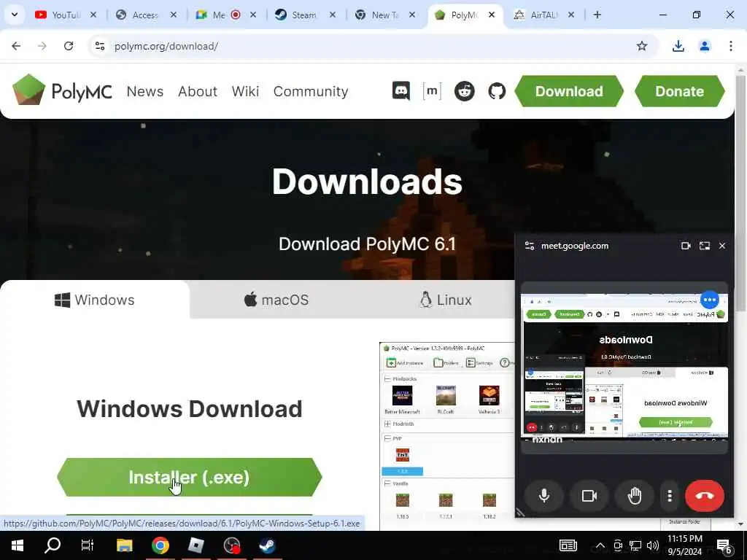This screenshot has width=747, height=560.
Task: Select the Windows download tab
Action: (x=95, y=300)
